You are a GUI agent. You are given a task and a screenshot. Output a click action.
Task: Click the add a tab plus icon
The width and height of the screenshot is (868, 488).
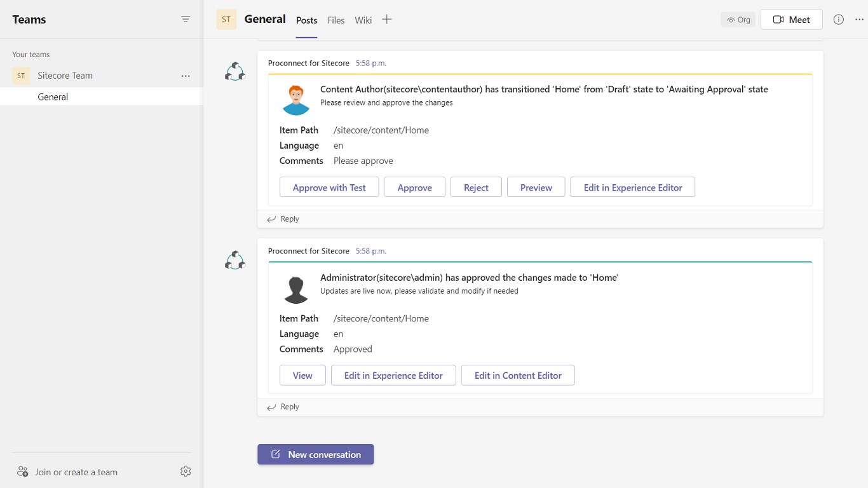pos(386,19)
